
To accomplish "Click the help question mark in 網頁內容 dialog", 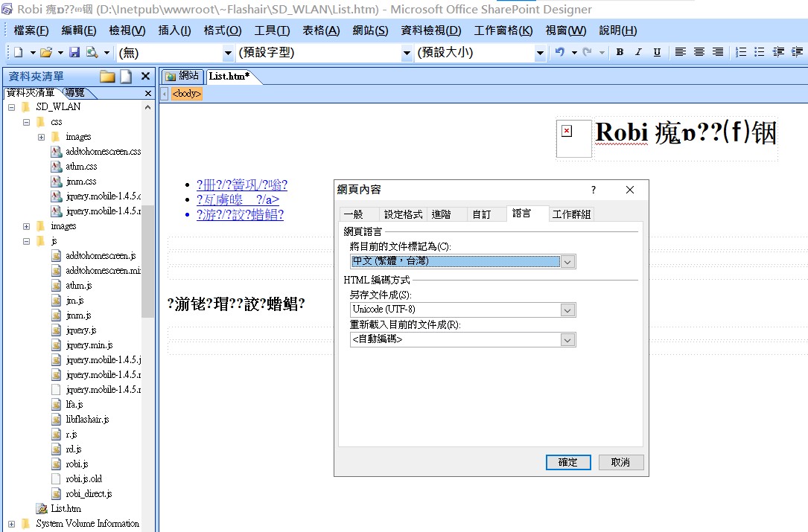I will point(593,190).
